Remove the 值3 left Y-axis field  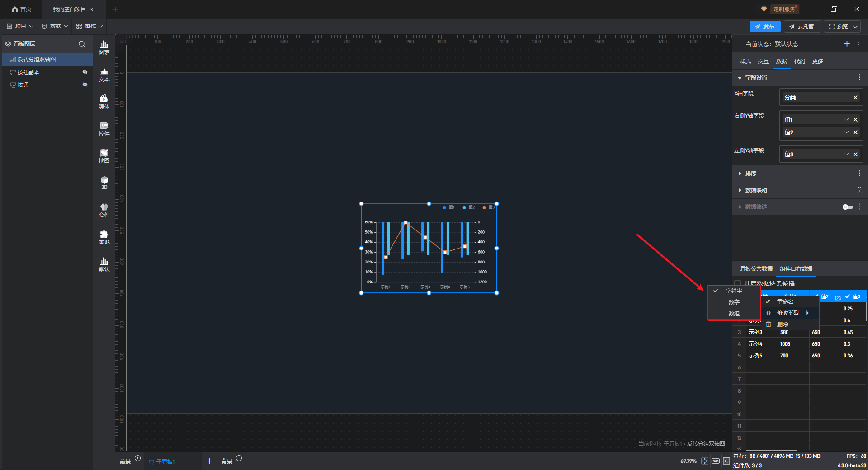pos(855,155)
